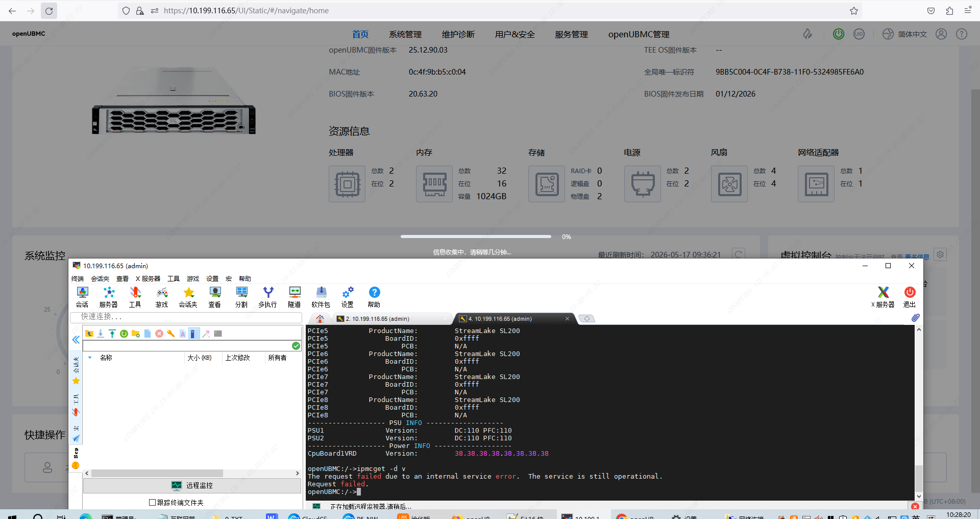Click the gear button in 虚拟控制台 panel
Viewport: 980px width, 519px height.
point(940,254)
